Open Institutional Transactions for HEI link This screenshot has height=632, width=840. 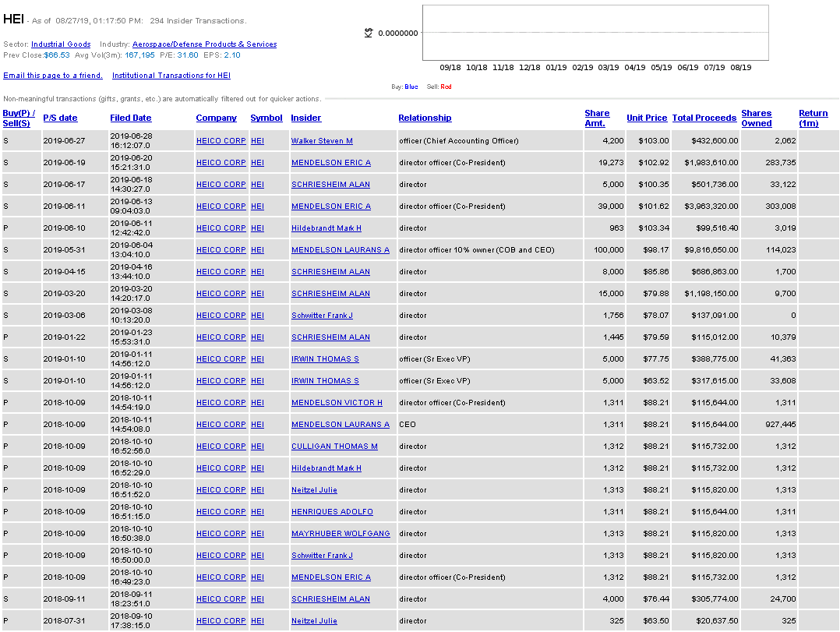point(171,76)
